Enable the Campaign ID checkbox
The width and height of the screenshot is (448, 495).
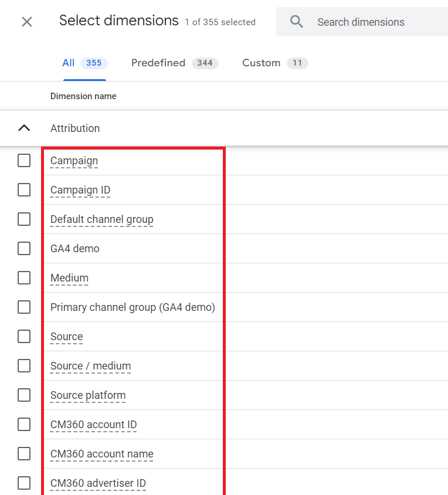click(x=24, y=190)
